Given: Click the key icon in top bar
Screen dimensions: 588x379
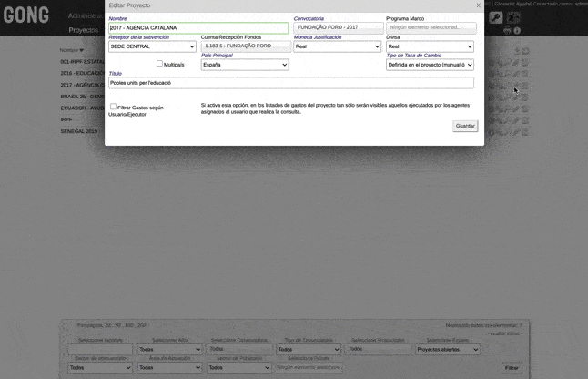Looking at the screenshot, I should coord(496,17).
